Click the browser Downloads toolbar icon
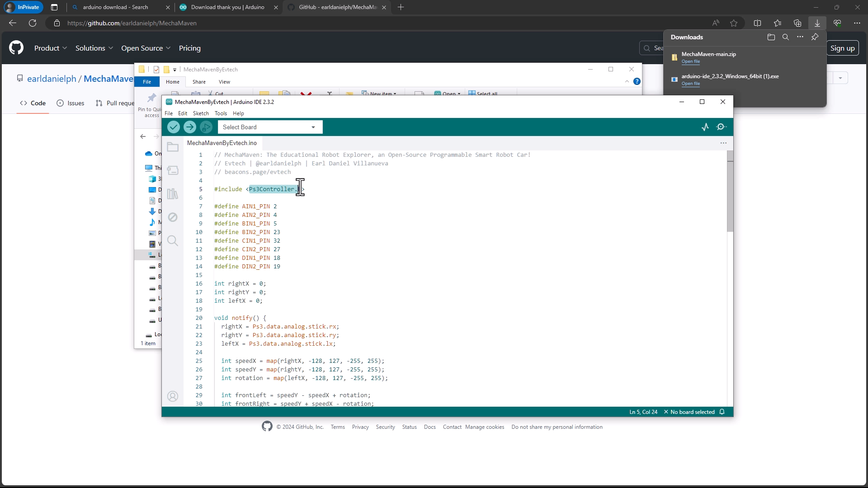 (817, 23)
